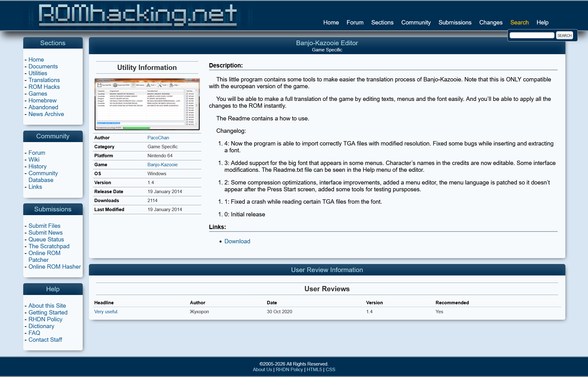Visit the Community Database link
588x377 pixels.
pyautogui.click(x=43, y=177)
